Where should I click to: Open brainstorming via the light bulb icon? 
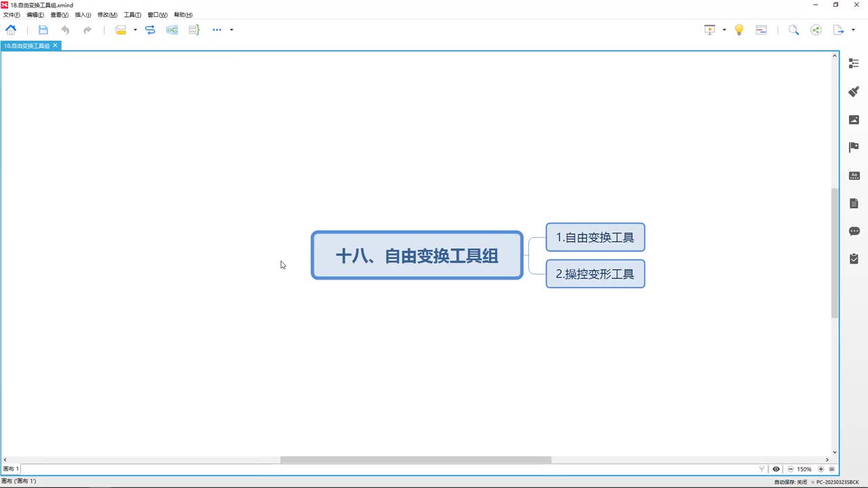coord(739,30)
